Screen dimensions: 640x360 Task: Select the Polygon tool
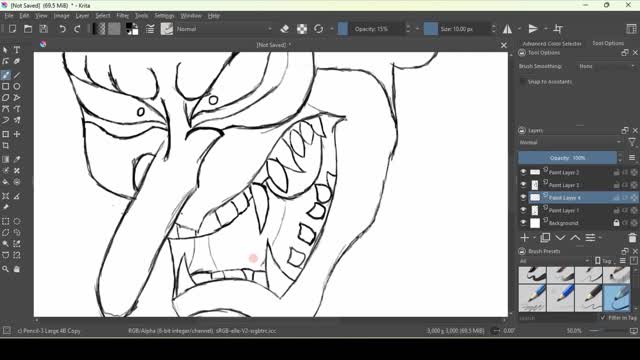click(5, 98)
